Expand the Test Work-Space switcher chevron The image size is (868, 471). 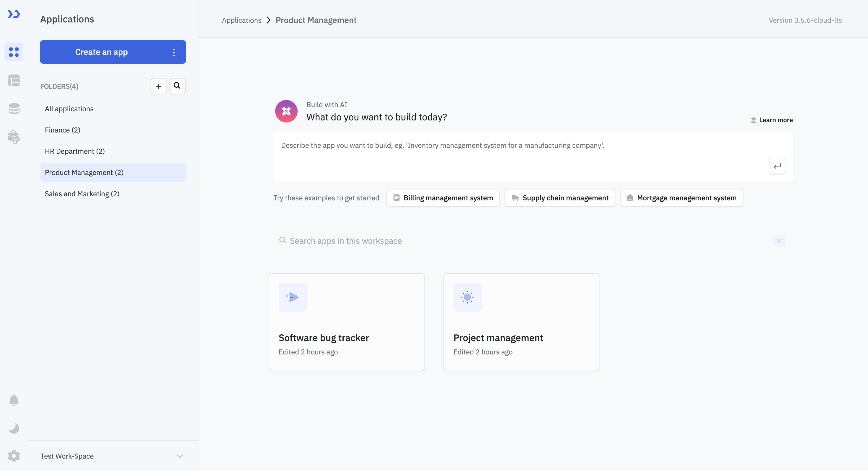pyautogui.click(x=180, y=456)
